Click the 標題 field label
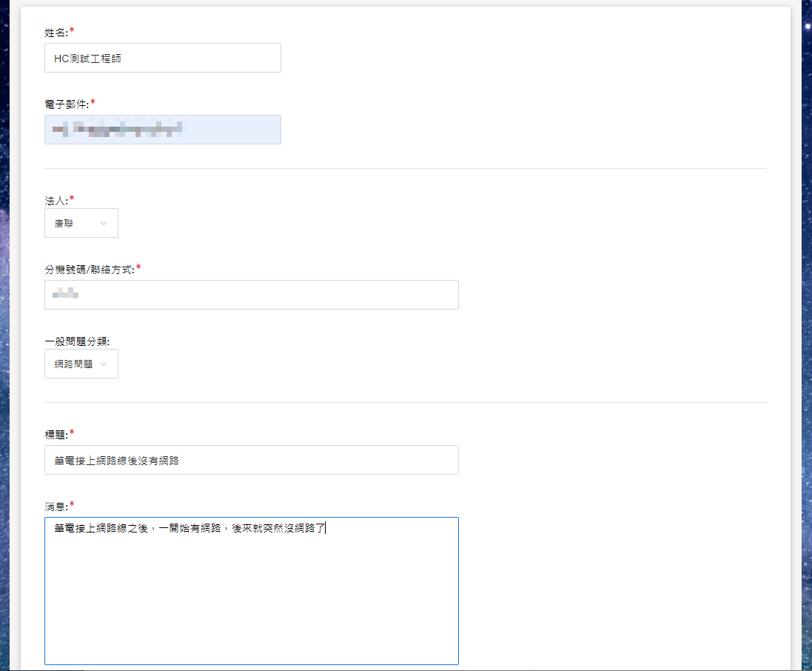812x671 pixels. (56, 434)
